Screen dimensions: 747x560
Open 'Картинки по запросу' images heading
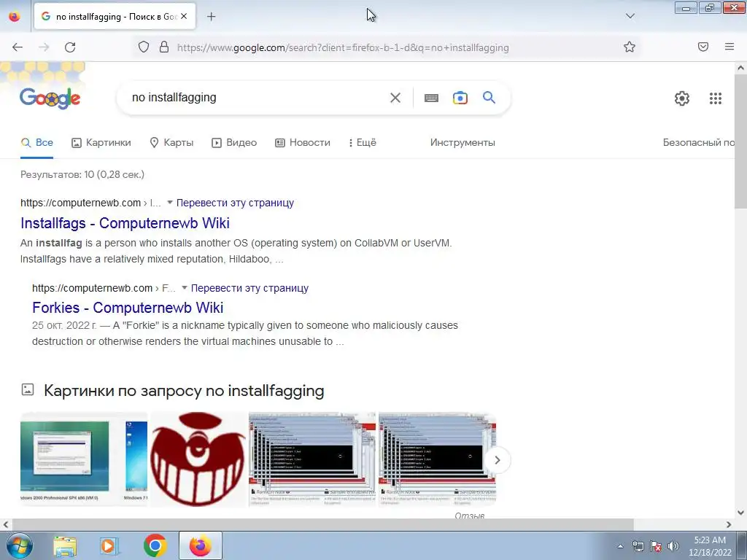click(184, 391)
